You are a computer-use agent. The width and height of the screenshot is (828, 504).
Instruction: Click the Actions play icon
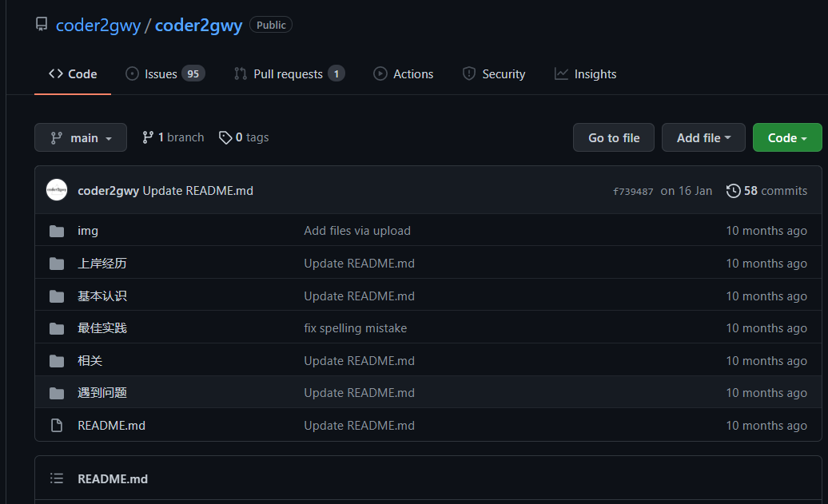[x=380, y=74]
